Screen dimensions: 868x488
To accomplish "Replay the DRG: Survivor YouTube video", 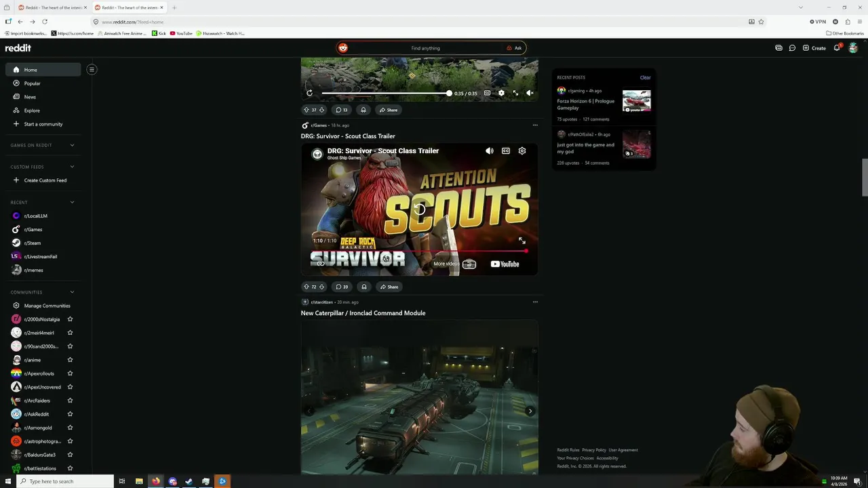I will click(420, 209).
